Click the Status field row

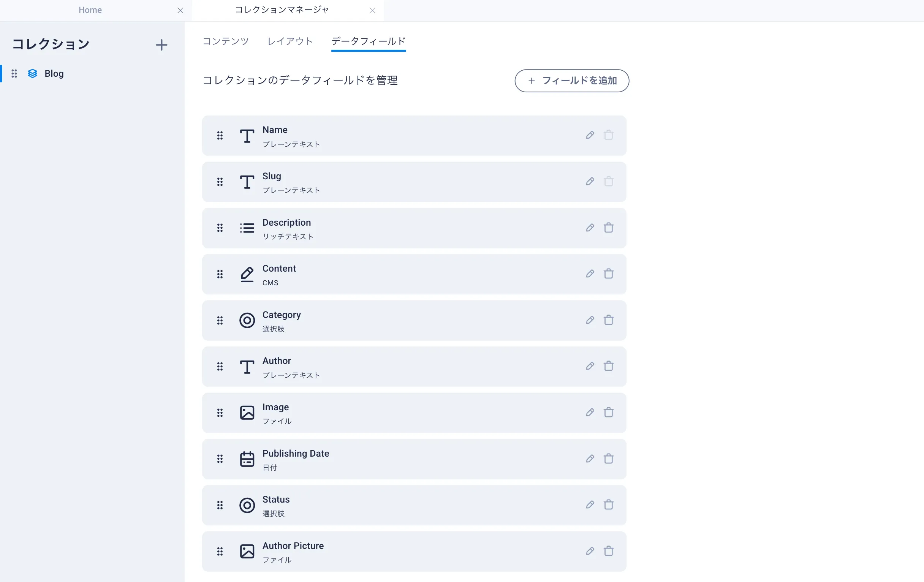(414, 505)
